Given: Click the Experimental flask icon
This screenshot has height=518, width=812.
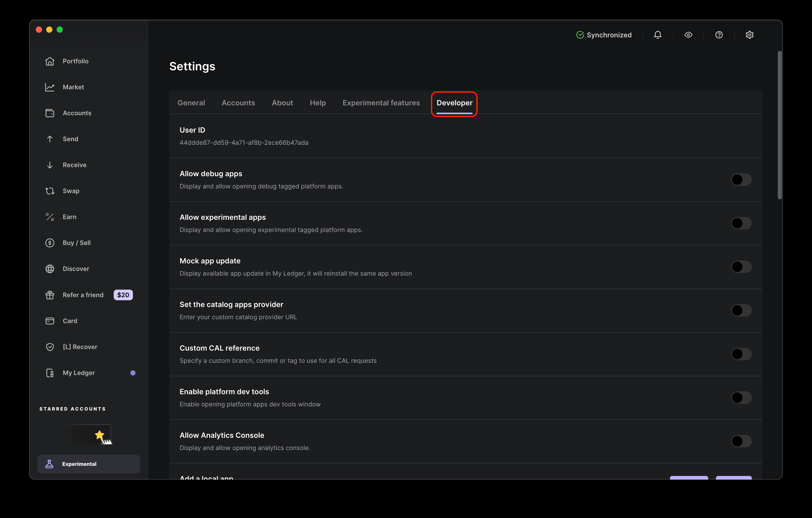Looking at the screenshot, I should 49,464.
